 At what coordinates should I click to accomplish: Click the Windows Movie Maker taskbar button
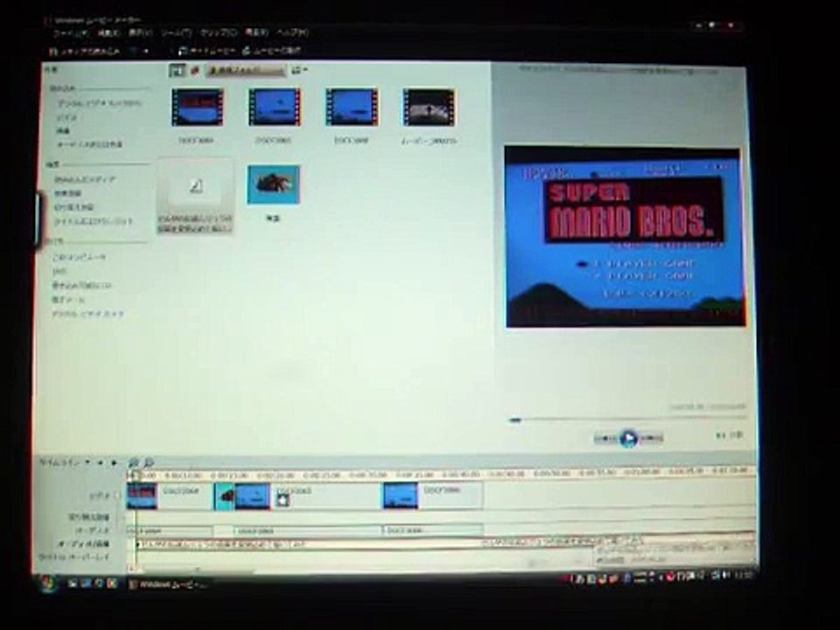168,584
